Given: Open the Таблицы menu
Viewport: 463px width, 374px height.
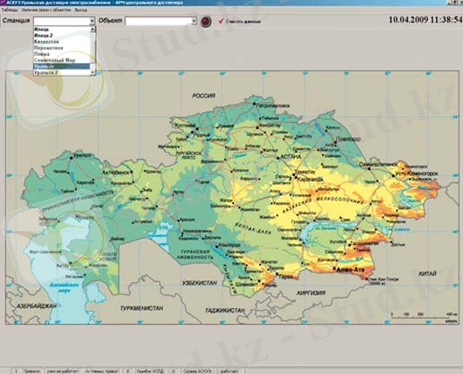Looking at the screenshot, I should pos(9,10).
